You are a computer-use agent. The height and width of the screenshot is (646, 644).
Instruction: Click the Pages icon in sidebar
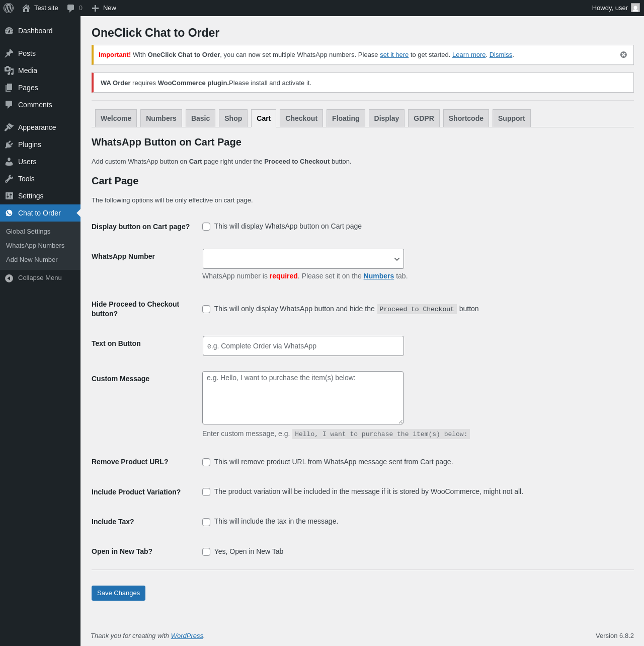point(9,88)
